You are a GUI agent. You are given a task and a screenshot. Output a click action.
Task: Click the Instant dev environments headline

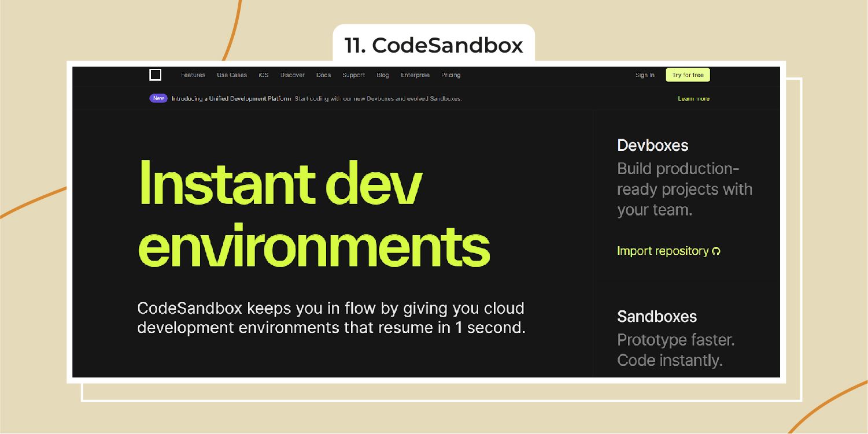pyautogui.click(x=314, y=214)
